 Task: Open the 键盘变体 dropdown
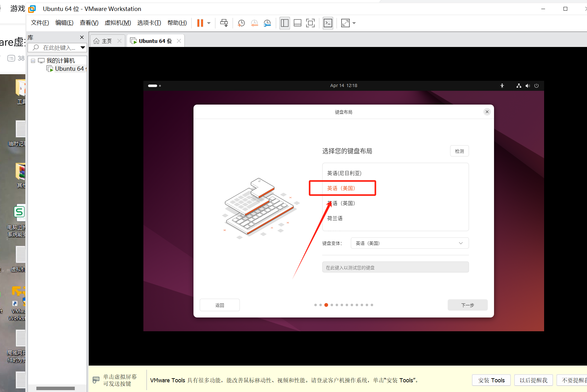[409, 243]
